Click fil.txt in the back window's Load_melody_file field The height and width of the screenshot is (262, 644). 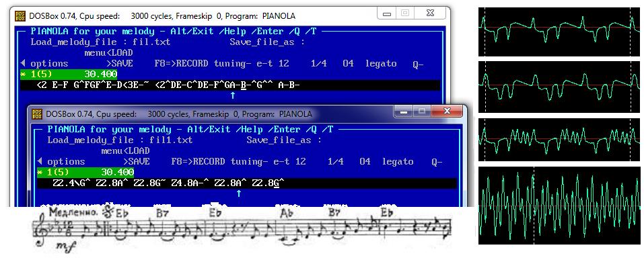point(151,42)
